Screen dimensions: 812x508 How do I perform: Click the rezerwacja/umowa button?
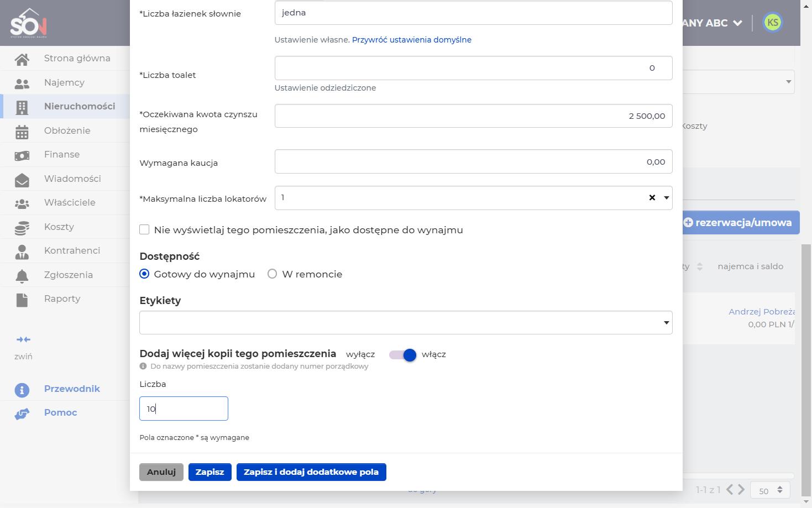coord(741,222)
